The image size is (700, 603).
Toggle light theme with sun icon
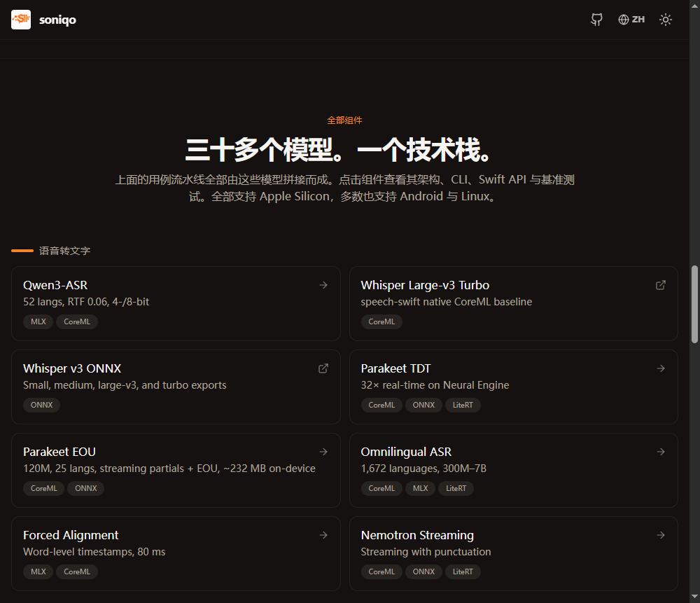pyautogui.click(x=665, y=20)
